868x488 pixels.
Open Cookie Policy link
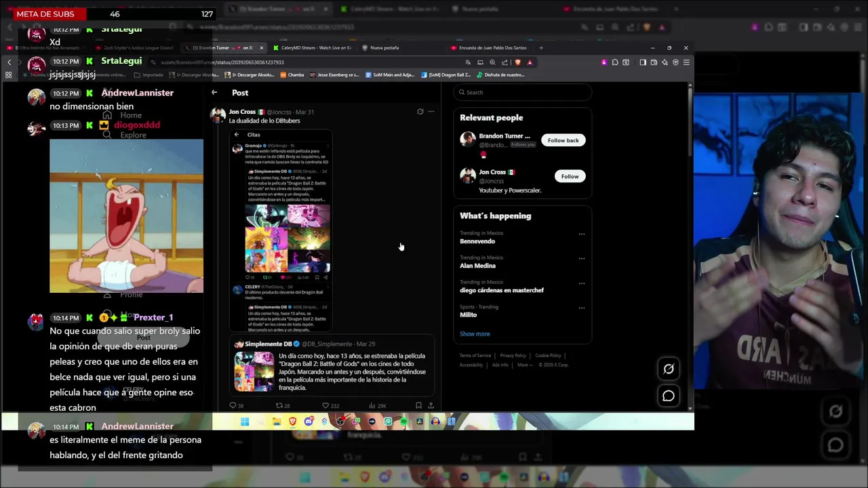pyautogui.click(x=548, y=355)
